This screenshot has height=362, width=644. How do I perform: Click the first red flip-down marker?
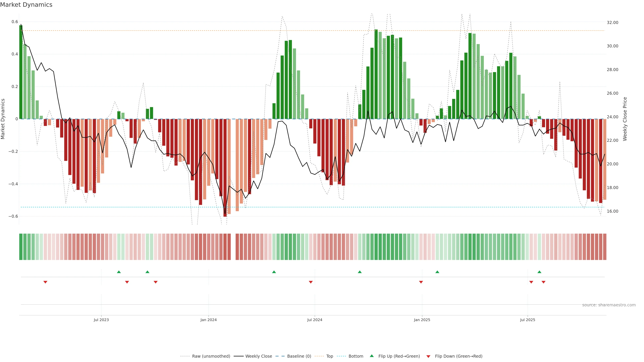coord(45,282)
